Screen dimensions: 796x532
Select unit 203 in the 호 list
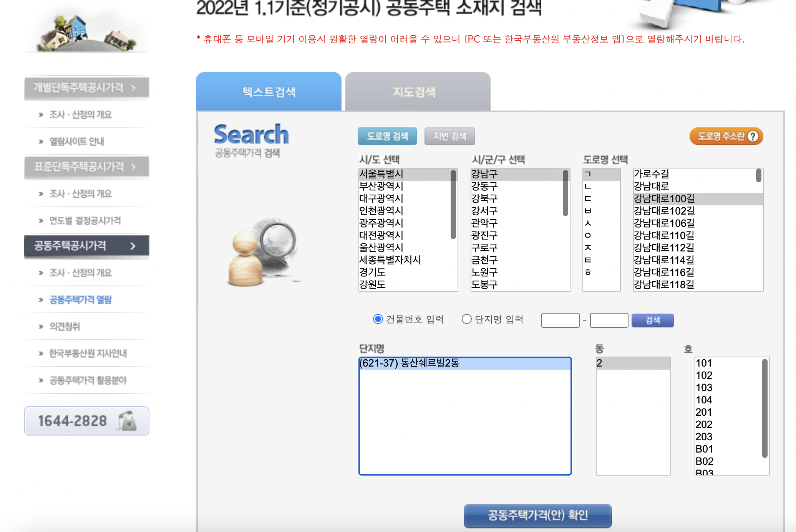(x=705, y=437)
